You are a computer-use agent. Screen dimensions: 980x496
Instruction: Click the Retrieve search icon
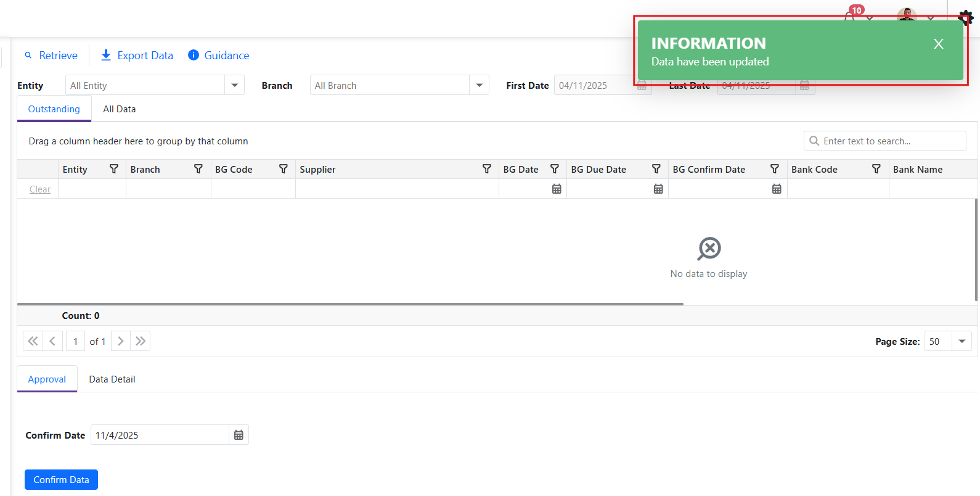pyautogui.click(x=28, y=56)
